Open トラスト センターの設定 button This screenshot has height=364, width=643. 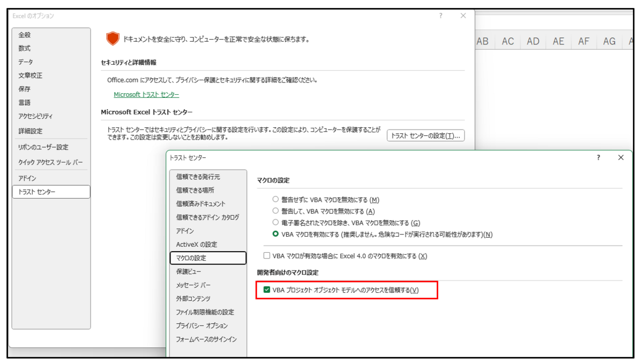pyautogui.click(x=427, y=136)
